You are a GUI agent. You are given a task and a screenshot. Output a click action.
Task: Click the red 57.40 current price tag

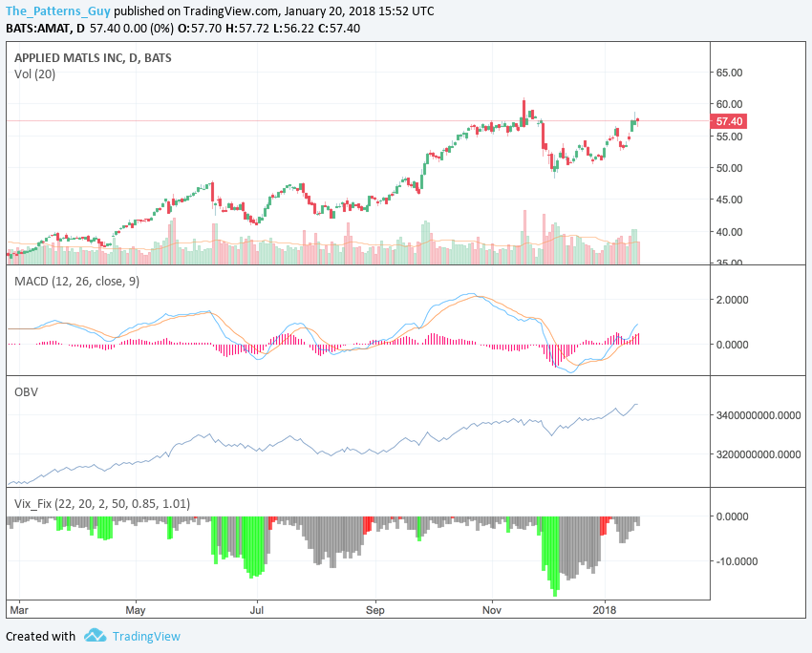point(729,121)
